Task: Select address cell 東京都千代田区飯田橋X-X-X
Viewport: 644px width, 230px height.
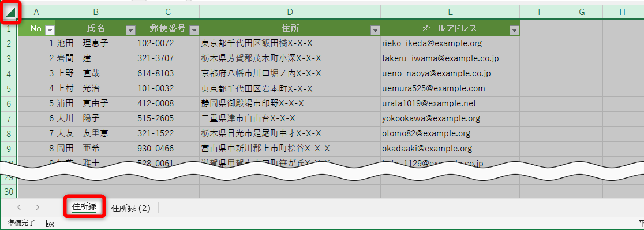Action: (x=290, y=43)
